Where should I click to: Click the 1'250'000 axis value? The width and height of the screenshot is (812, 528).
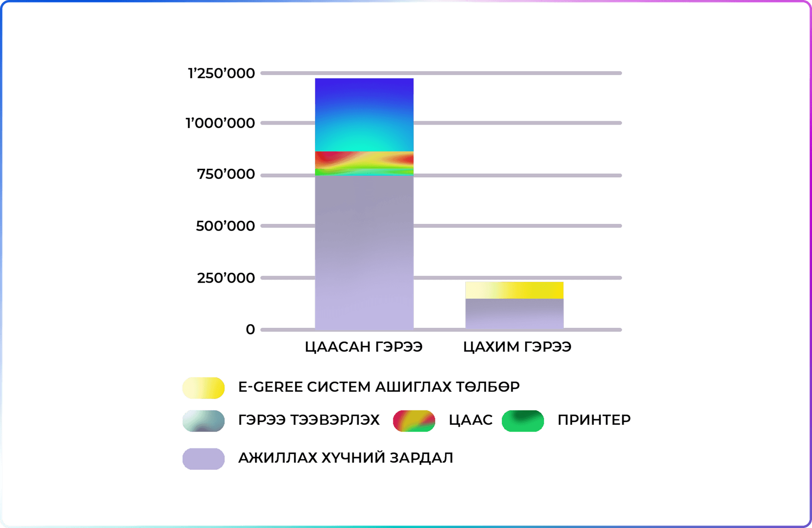(221, 74)
